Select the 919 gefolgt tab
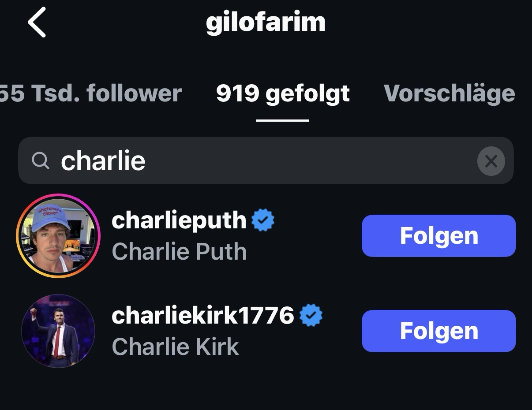Screen dimensions: 532x410 point(283,93)
